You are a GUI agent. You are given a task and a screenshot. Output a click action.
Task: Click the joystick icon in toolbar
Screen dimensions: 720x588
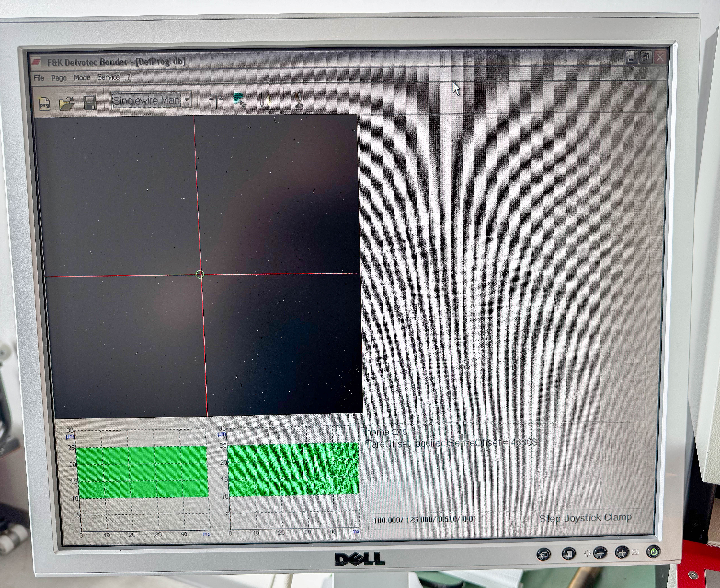pyautogui.click(x=299, y=100)
